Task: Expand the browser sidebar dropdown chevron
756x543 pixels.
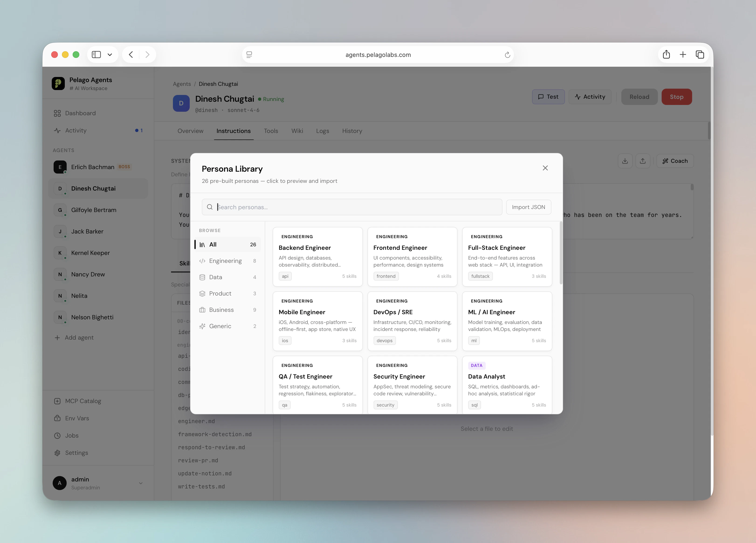Action: click(110, 55)
